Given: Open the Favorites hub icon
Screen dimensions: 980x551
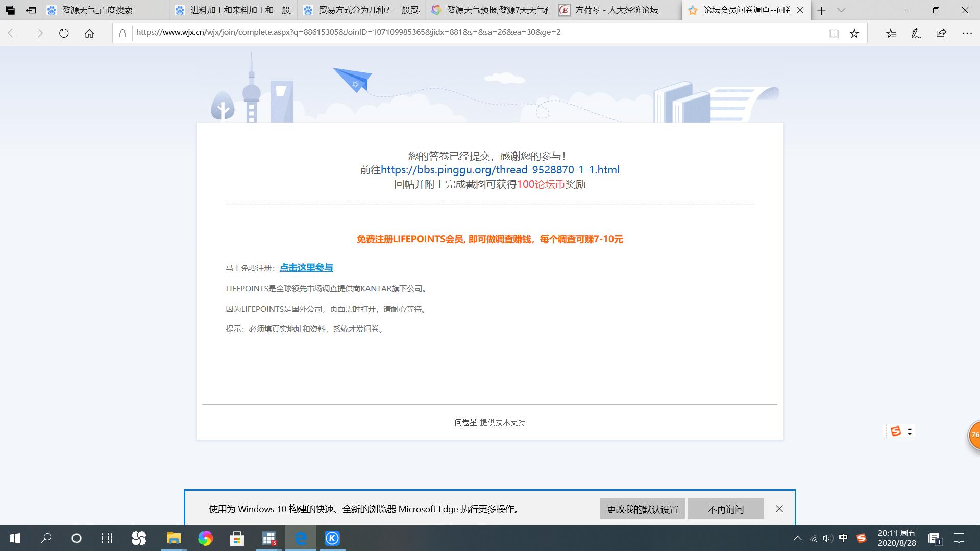Looking at the screenshot, I should click(891, 34).
